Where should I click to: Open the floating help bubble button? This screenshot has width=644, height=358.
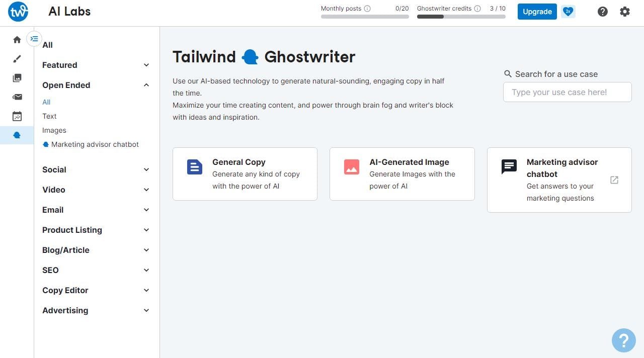click(x=623, y=340)
